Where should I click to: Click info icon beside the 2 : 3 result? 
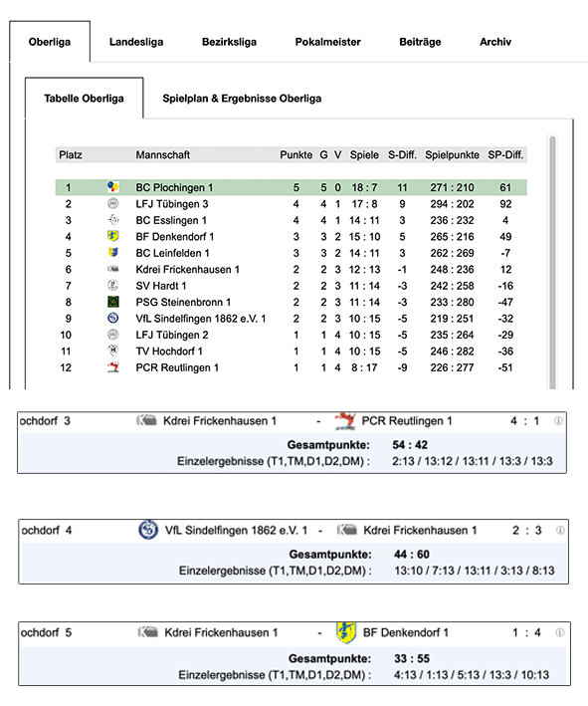point(560,530)
